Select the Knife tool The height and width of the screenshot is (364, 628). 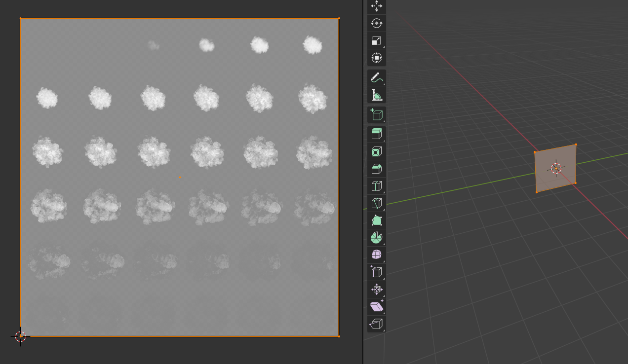tap(377, 203)
